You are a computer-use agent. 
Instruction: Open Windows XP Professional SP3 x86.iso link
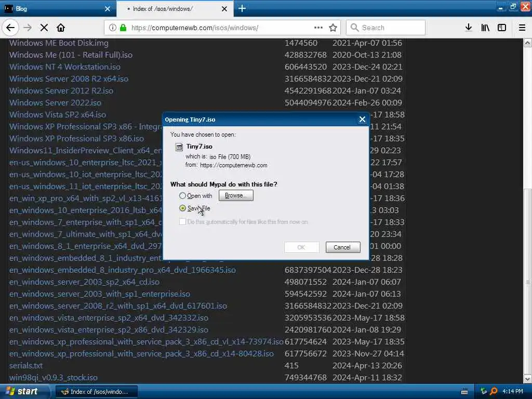coord(77,138)
